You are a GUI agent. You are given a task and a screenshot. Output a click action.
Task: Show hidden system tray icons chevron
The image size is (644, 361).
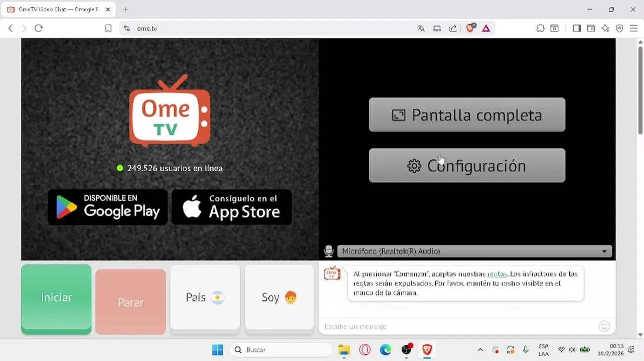coord(480,350)
